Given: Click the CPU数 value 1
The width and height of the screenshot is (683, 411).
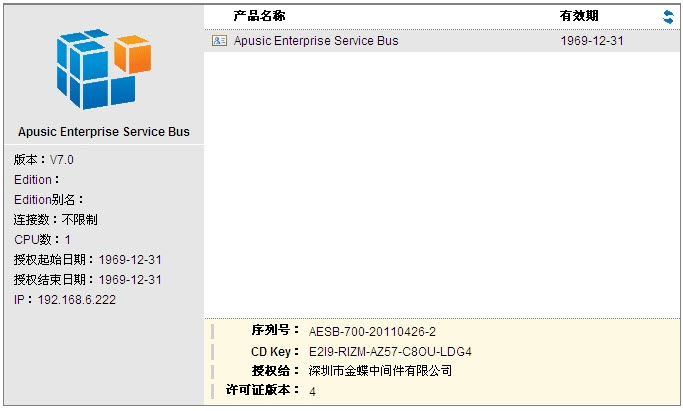Looking at the screenshot, I should 68,240.
